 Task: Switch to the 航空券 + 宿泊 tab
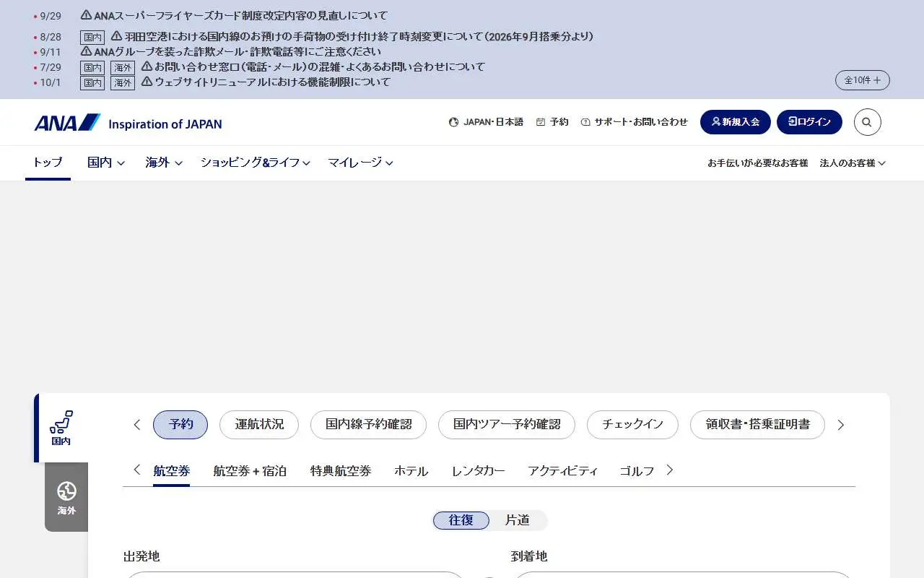click(x=250, y=471)
